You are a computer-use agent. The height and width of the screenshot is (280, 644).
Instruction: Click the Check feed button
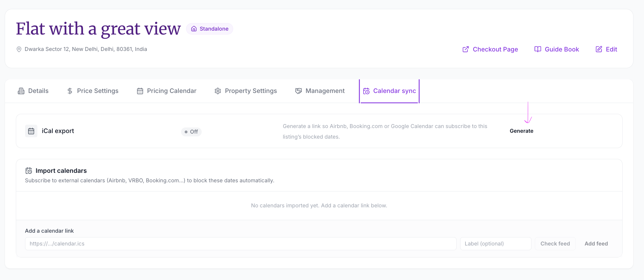tap(555, 244)
